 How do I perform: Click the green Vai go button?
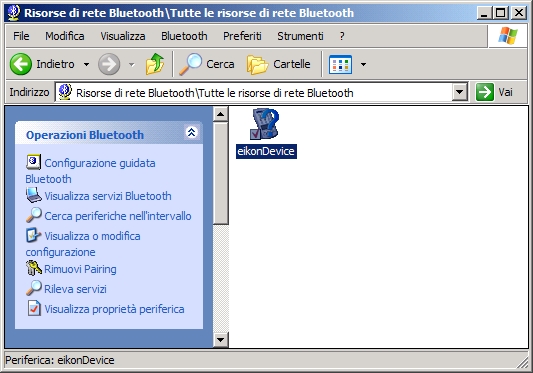click(x=495, y=92)
